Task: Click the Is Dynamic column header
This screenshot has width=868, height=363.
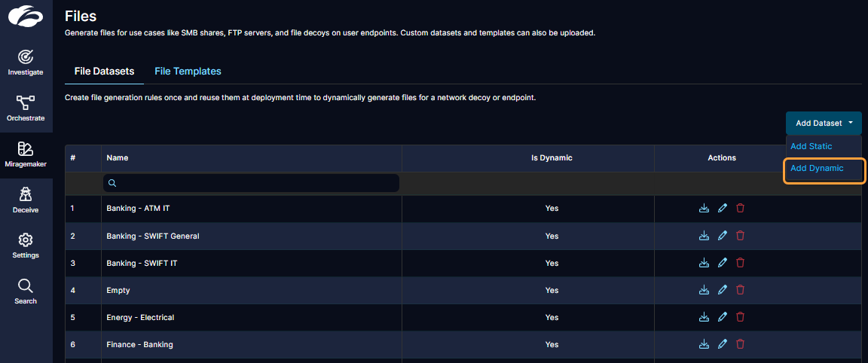Action: (552, 158)
